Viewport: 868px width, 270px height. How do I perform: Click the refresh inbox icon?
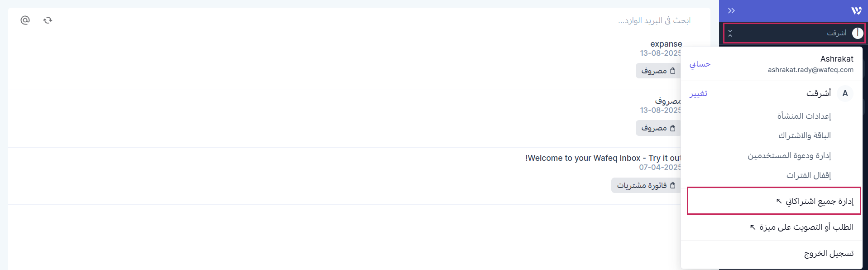point(48,20)
